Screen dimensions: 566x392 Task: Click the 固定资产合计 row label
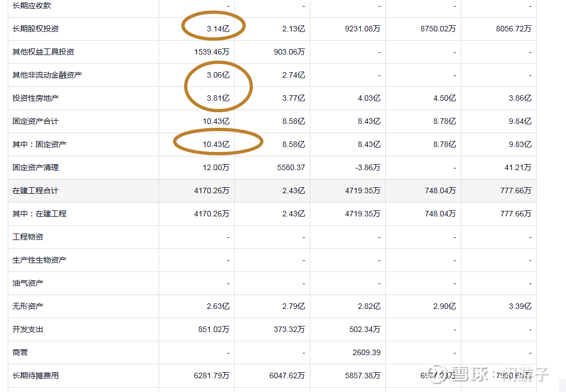(35, 122)
